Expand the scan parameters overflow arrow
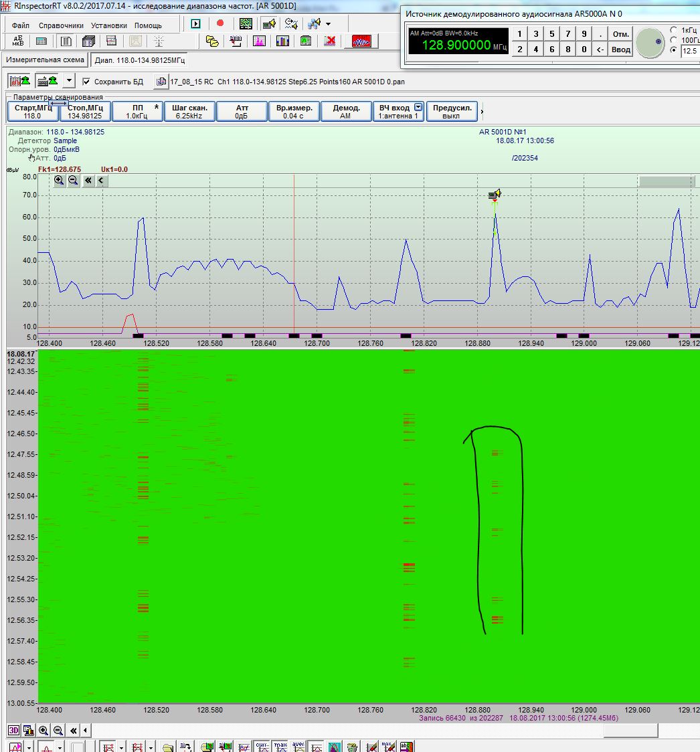 click(x=483, y=111)
